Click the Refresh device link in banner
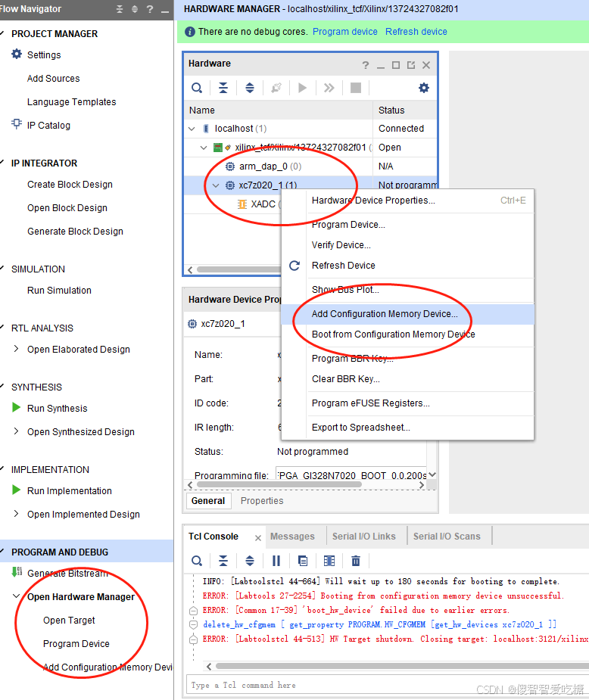The width and height of the screenshot is (589, 700). click(416, 32)
